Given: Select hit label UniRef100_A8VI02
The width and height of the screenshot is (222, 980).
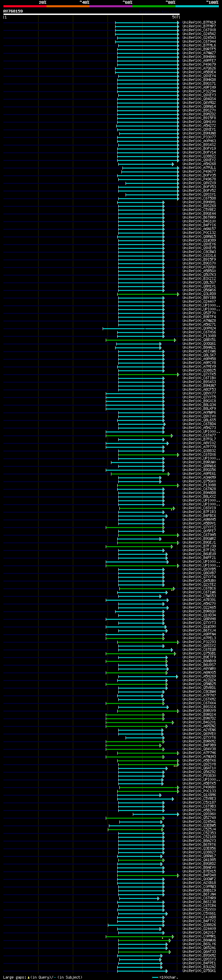Looking at the screenshot, I should pos(199,444).
